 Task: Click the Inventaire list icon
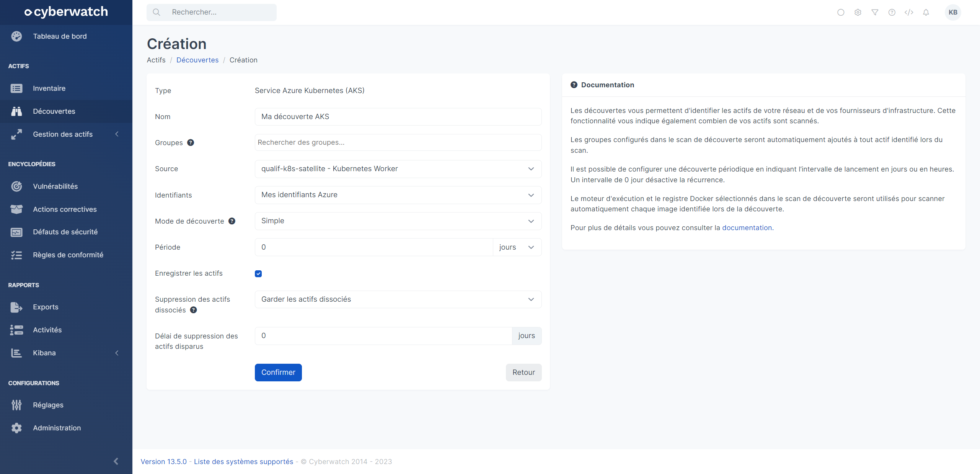coord(16,88)
